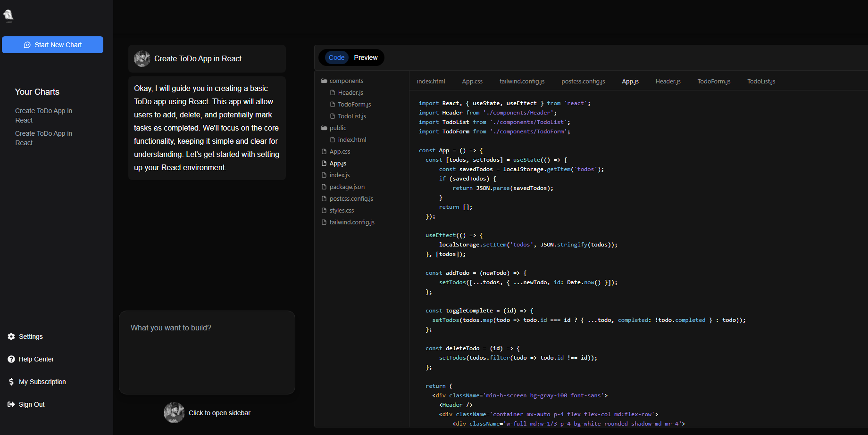Click avatar next to 'Click to open sidebar'
Screen dimensions: 868x435
[x=174, y=413]
